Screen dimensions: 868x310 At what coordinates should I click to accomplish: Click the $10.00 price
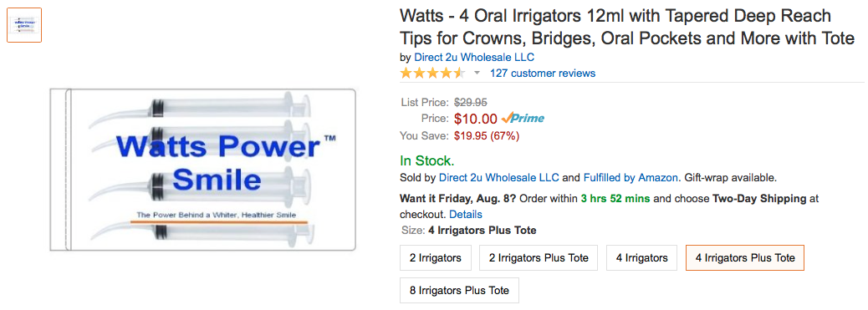coord(476,119)
